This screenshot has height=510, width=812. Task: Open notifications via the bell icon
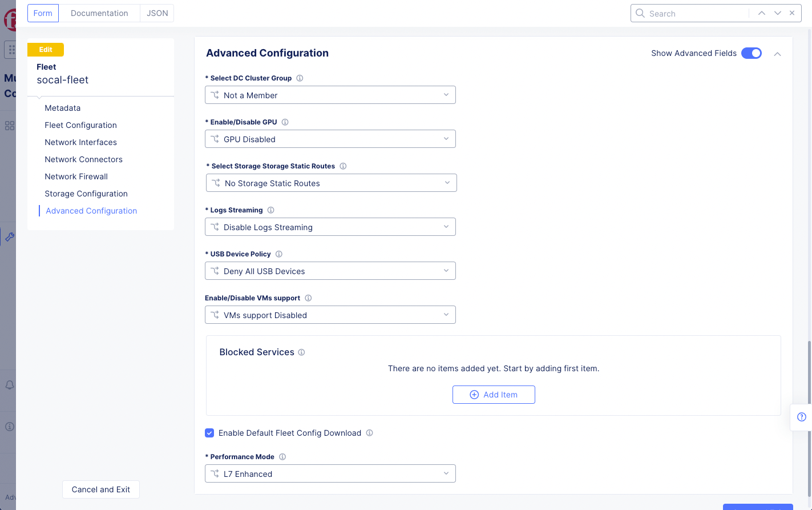pyautogui.click(x=9, y=385)
